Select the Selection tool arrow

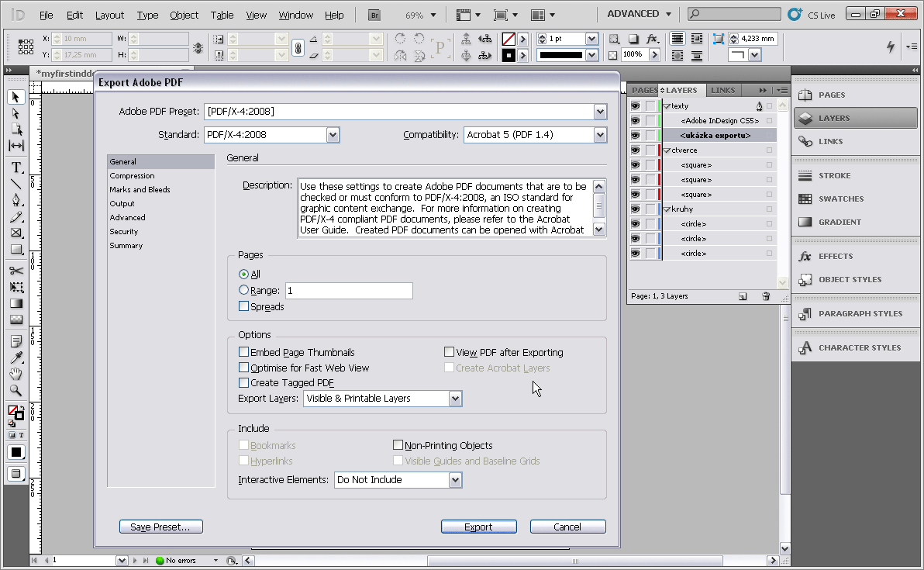(x=16, y=97)
